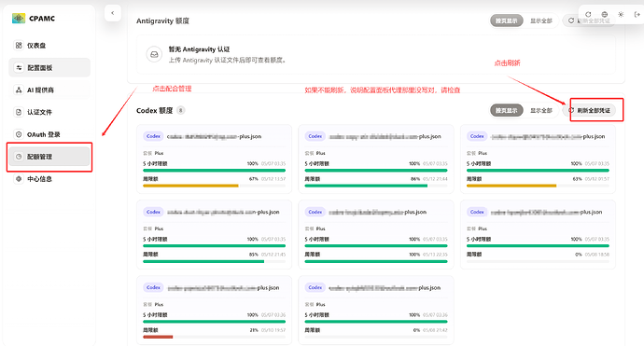Click the 85% weekly value
This screenshot has height=346, width=644.
pos(254,255)
